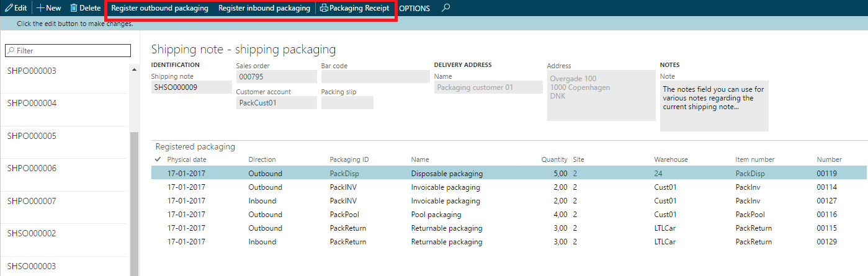Sort by Item number column header
This screenshot has width=868, height=276.
(755, 159)
